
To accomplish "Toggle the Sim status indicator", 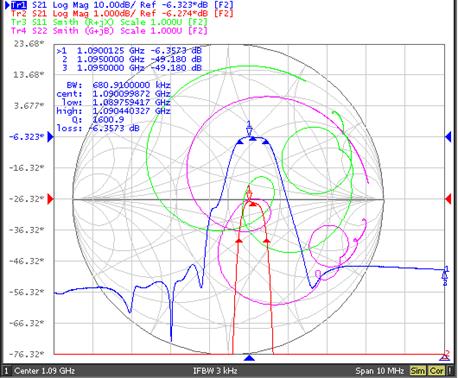I will pyautogui.click(x=418, y=371).
